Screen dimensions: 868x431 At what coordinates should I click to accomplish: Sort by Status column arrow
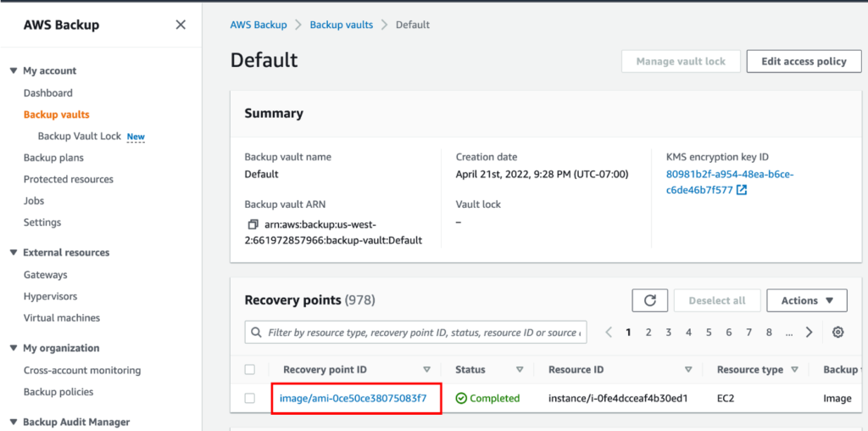(x=520, y=370)
